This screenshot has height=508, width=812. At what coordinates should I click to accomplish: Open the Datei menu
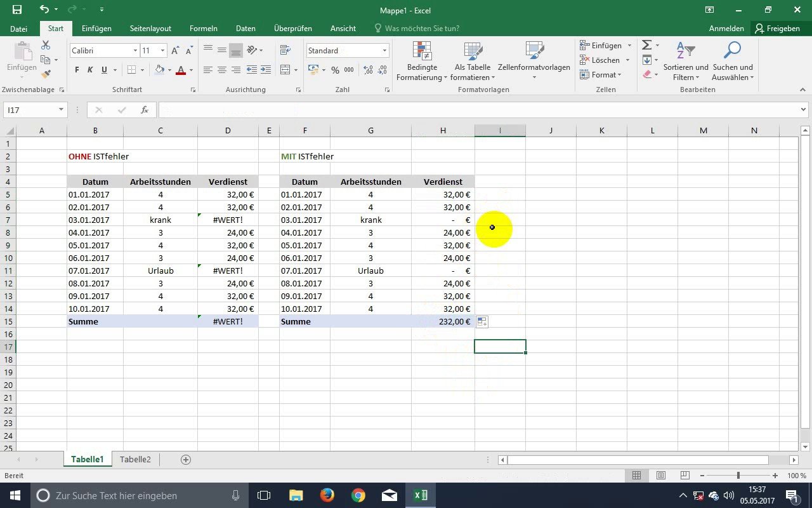coord(19,29)
